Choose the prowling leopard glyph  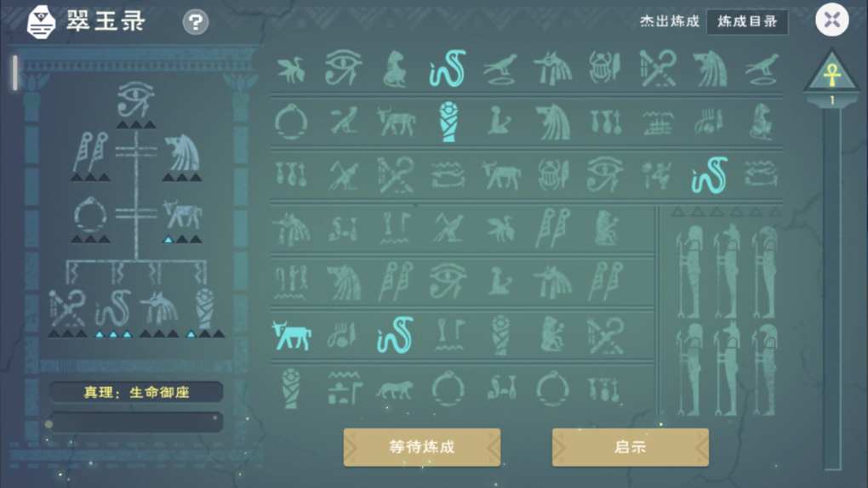pyautogui.click(x=395, y=389)
